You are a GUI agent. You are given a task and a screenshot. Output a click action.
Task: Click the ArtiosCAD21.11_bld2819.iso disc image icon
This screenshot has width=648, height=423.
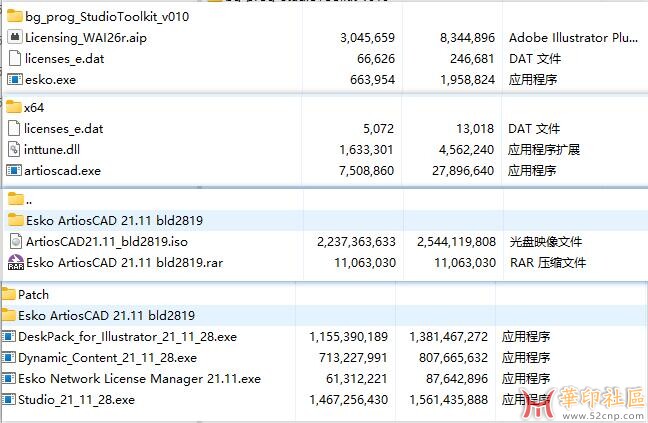tap(15, 242)
